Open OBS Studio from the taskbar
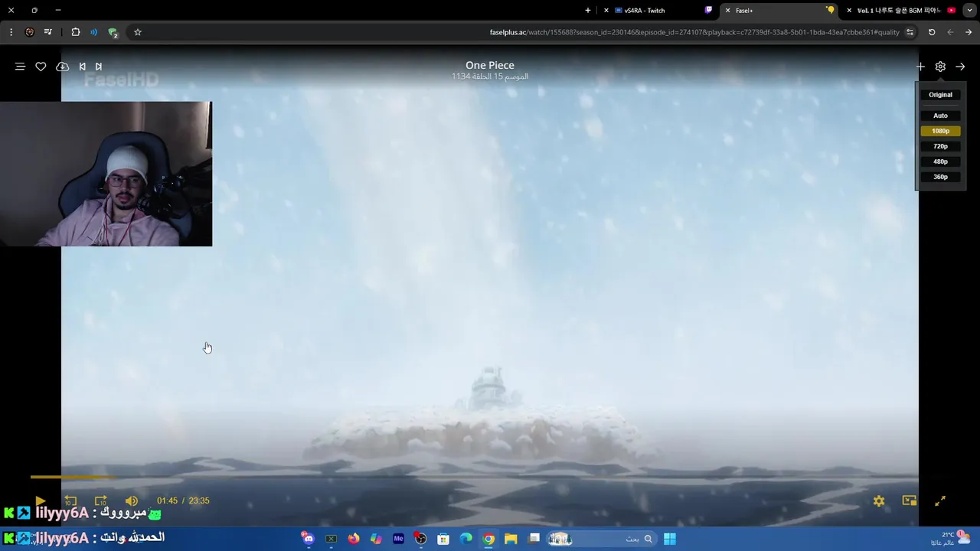Image resolution: width=980 pixels, height=551 pixels. (x=420, y=539)
